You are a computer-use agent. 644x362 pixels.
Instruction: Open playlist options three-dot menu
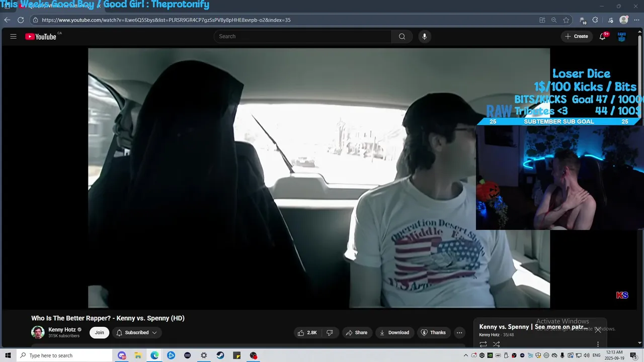[598, 344]
